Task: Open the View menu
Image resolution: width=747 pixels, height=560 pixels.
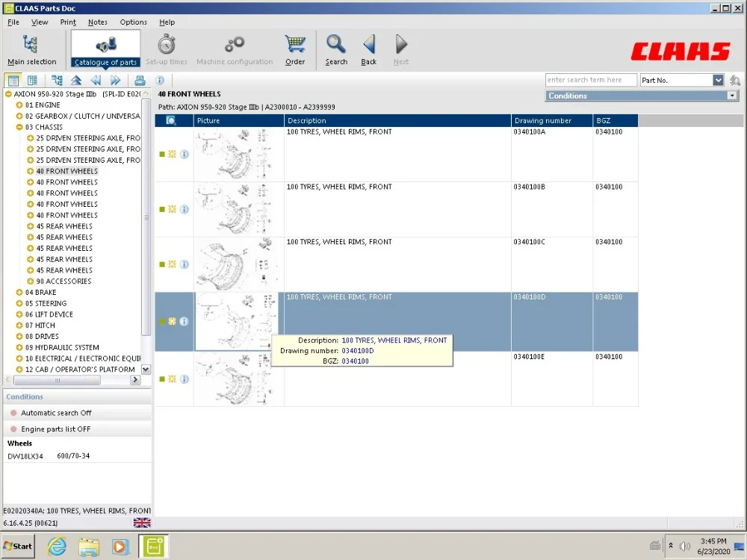Action: (x=40, y=22)
